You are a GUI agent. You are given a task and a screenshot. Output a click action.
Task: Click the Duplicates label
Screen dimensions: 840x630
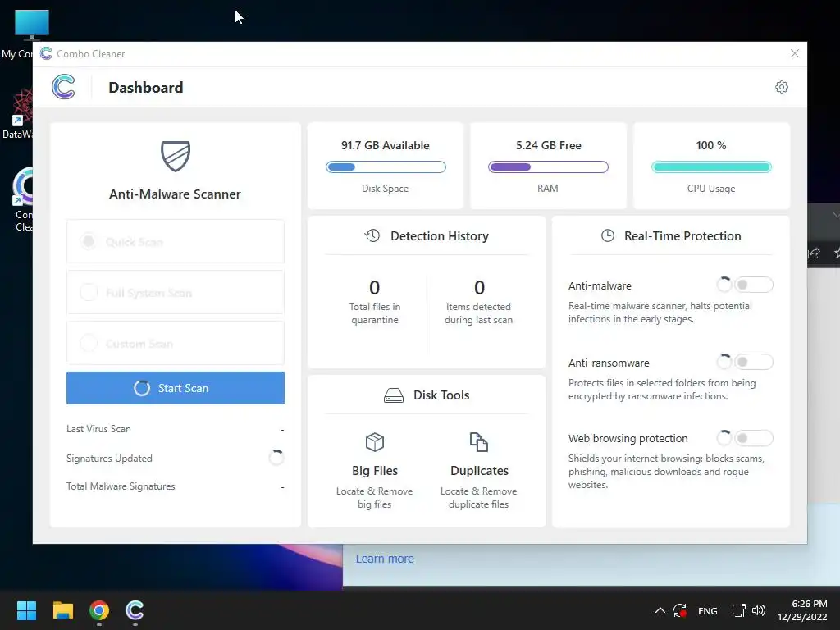tap(479, 470)
